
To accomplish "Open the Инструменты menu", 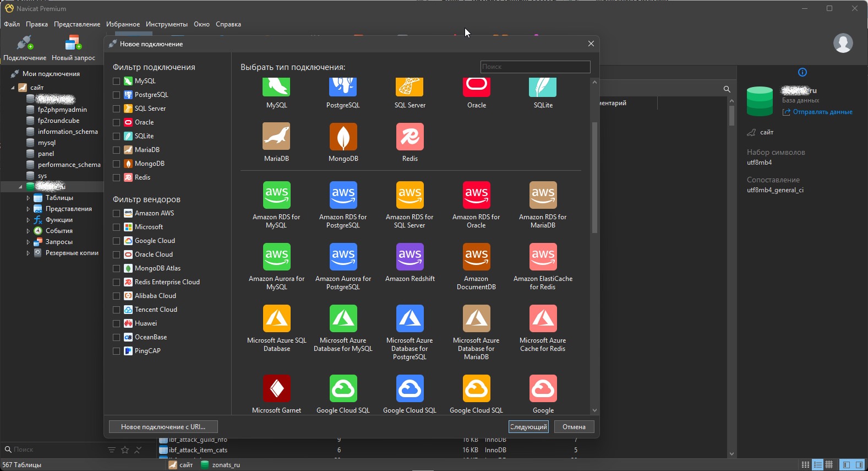I will tap(166, 24).
